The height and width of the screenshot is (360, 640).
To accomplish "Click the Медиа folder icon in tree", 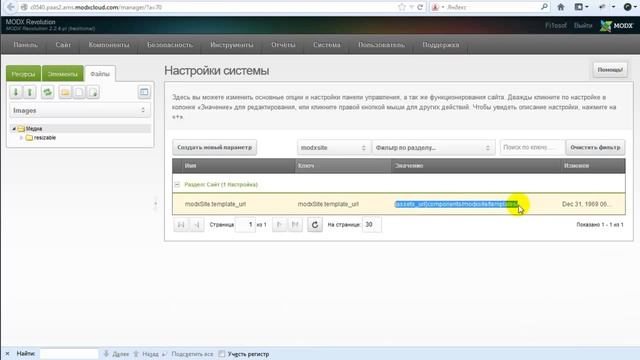I will coord(21,129).
